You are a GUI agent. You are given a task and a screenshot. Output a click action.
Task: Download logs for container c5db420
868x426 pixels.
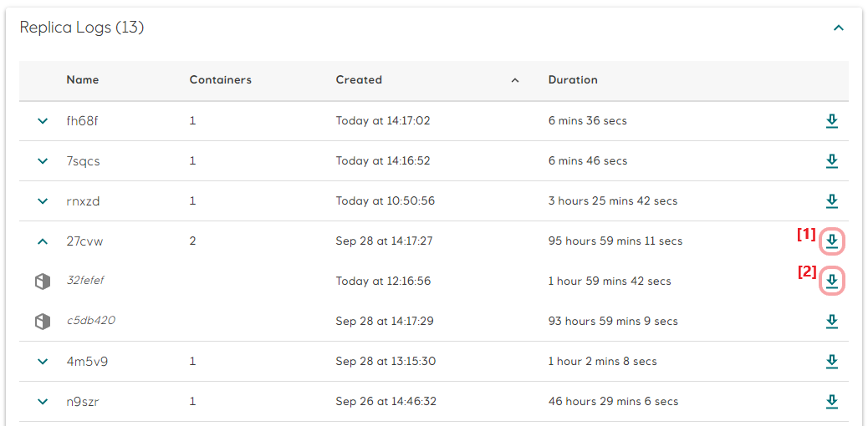tap(831, 322)
